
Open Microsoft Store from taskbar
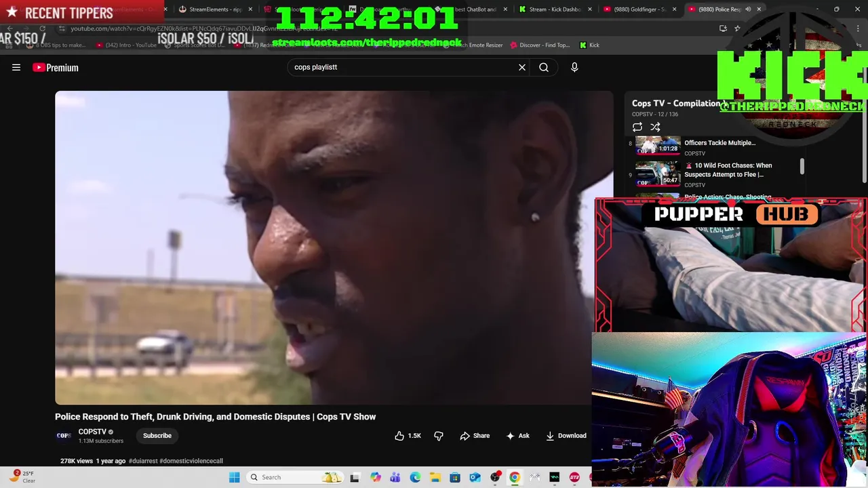pyautogui.click(x=455, y=477)
